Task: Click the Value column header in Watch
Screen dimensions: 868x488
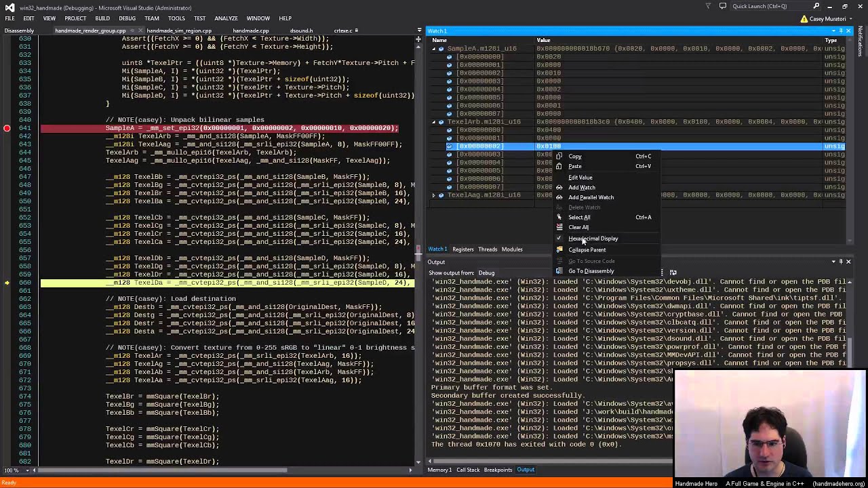Action: 544,40
